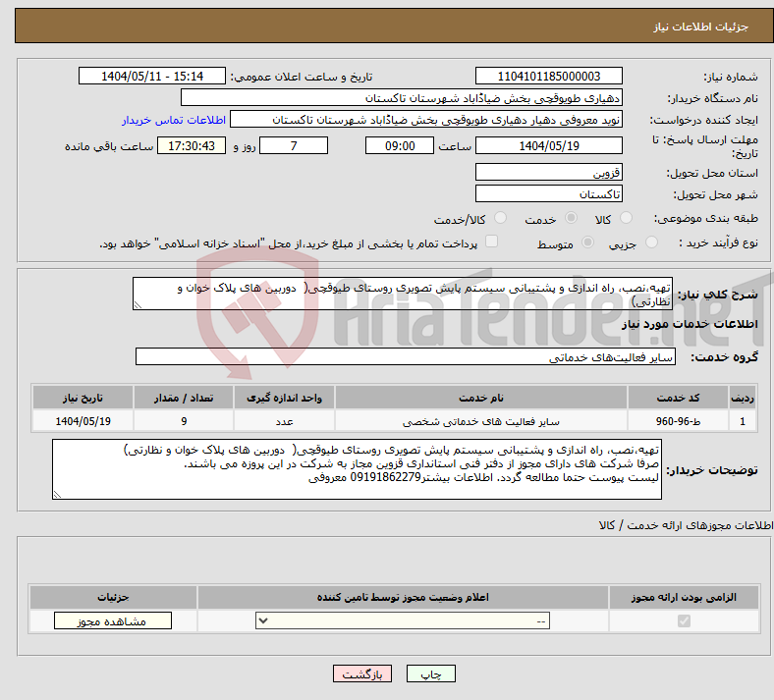This screenshot has width=774, height=700.
Task: Click the need number field 1104101185000003
Action: pos(548,76)
